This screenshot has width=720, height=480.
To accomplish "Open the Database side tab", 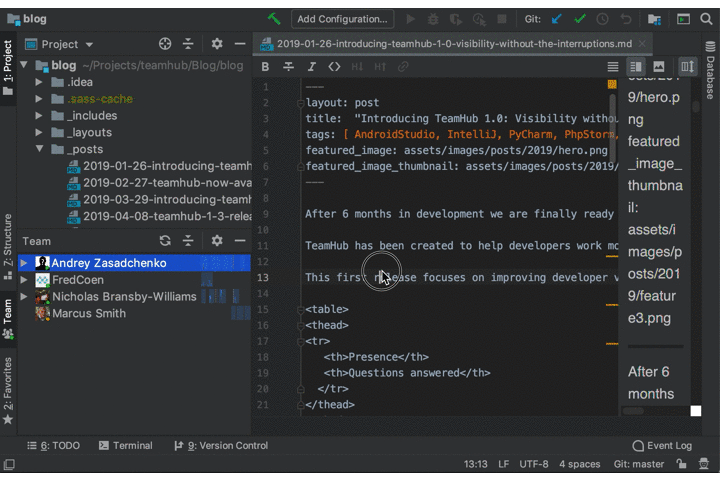I will (x=710, y=70).
